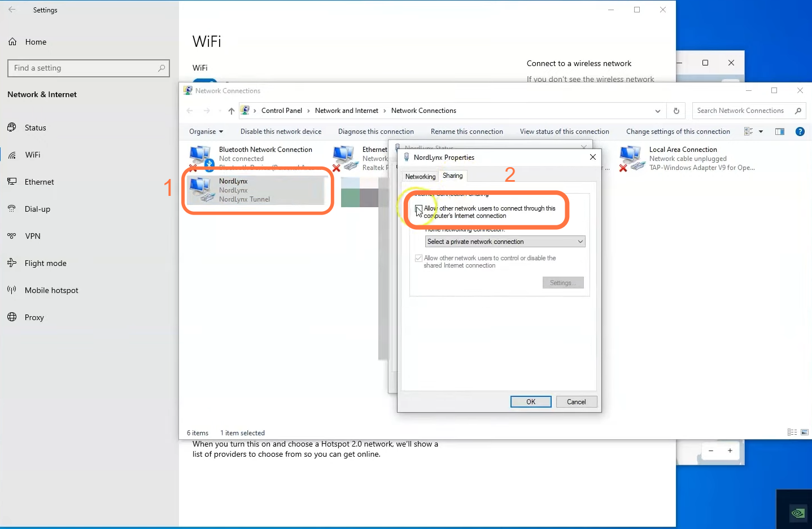Click '6 items' status text
This screenshot has width=812, height=529.
[198, 433]
